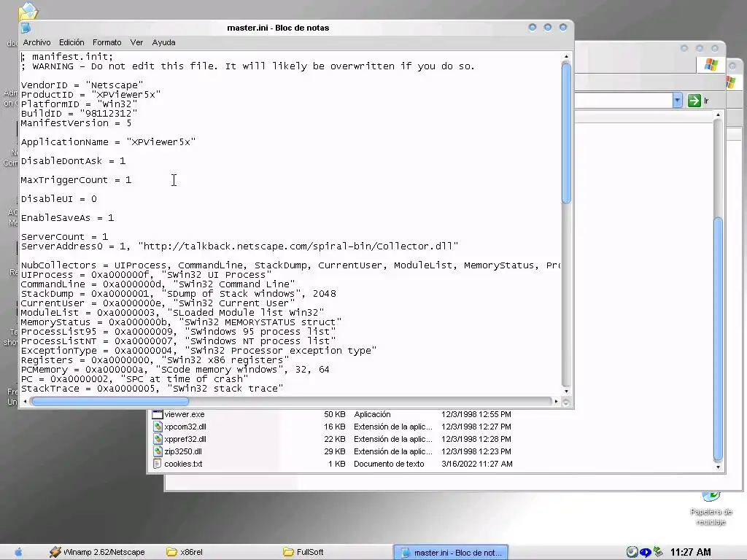747x560 pixels.
Task: Maximize the master.ini Notepad window
Action: pyautogui.click(x=548, y=27)
